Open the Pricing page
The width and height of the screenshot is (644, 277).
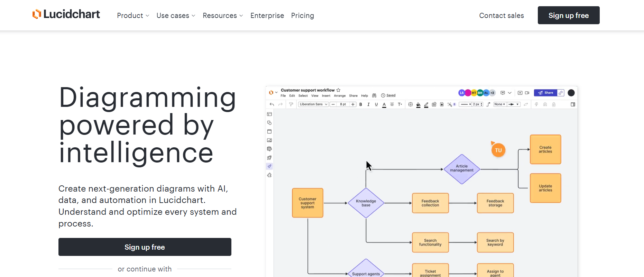302,16
